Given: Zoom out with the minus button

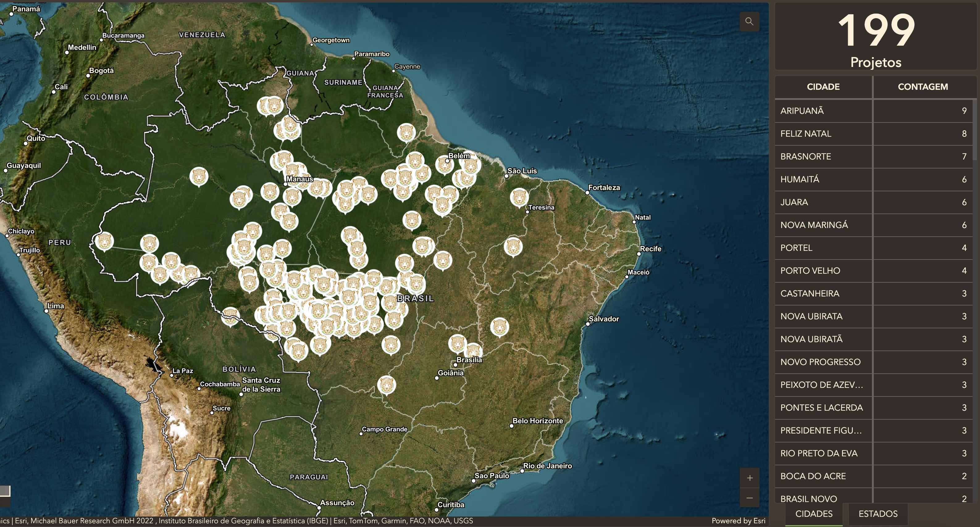Looking at the screenshot, I should coord(749,497).
